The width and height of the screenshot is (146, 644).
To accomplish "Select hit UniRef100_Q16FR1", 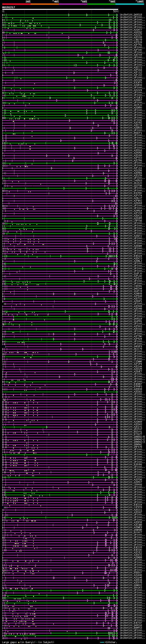I will click(x=131, y=321).
